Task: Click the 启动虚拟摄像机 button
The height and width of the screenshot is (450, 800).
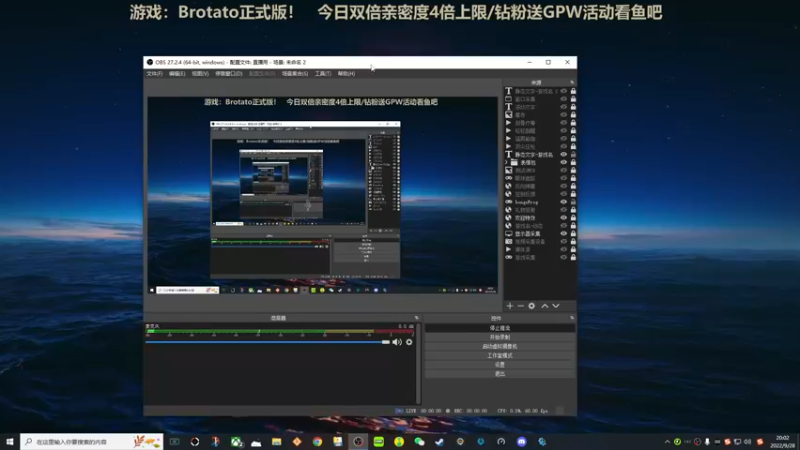Action: click(x=499, y=346)
